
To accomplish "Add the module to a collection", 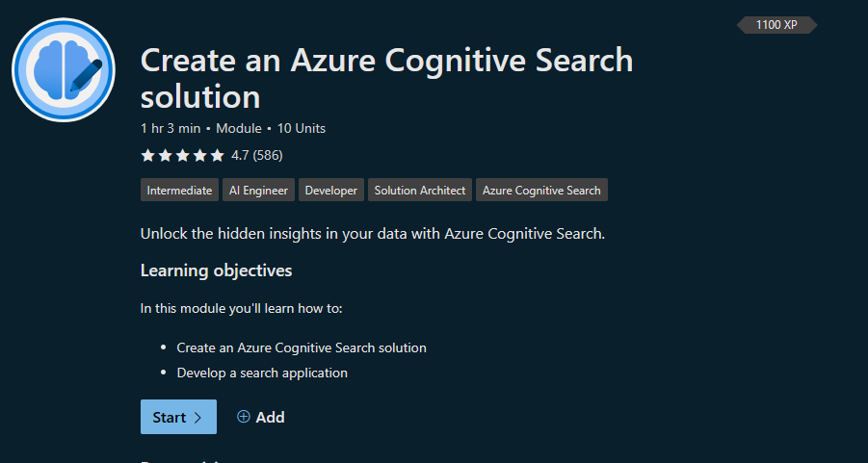I will (261, 417).
